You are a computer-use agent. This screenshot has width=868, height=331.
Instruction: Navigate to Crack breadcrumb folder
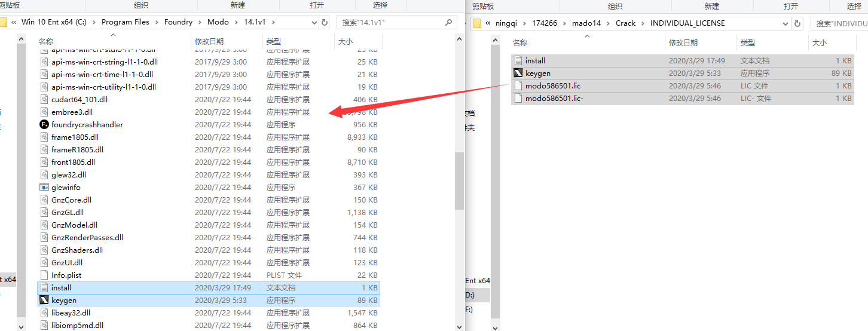[626, 23]
